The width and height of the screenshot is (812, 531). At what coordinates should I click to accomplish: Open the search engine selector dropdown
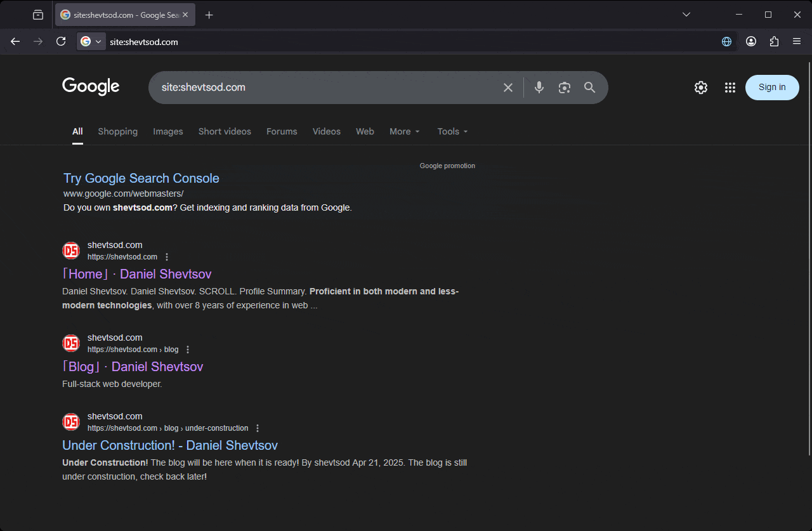[91, 42]
